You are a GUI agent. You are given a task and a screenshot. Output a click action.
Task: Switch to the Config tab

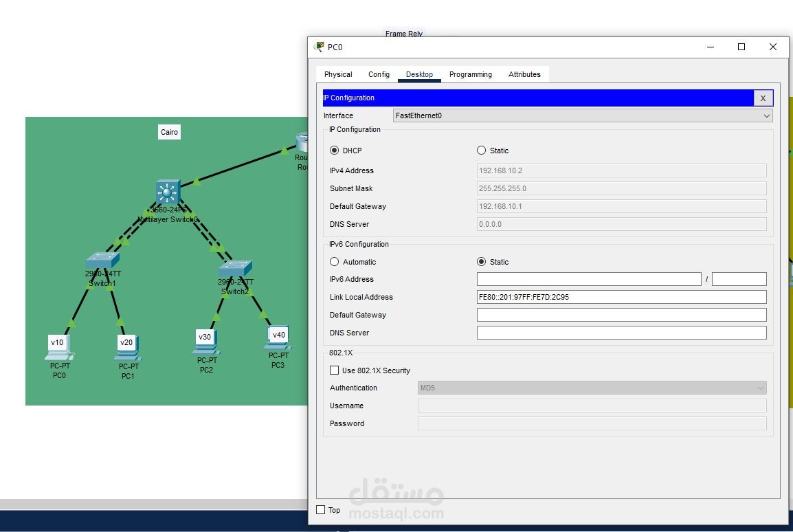click(379, 74)
